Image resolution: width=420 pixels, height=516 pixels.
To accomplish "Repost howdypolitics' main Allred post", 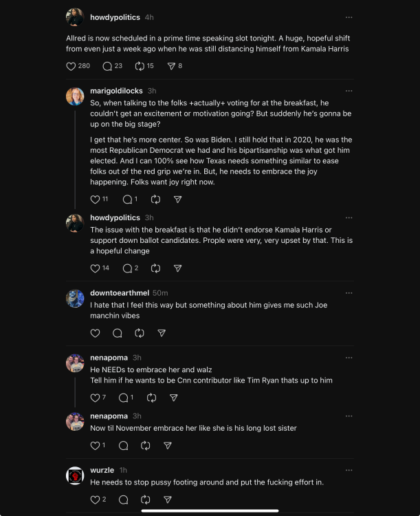I will (x=140, y=66).
